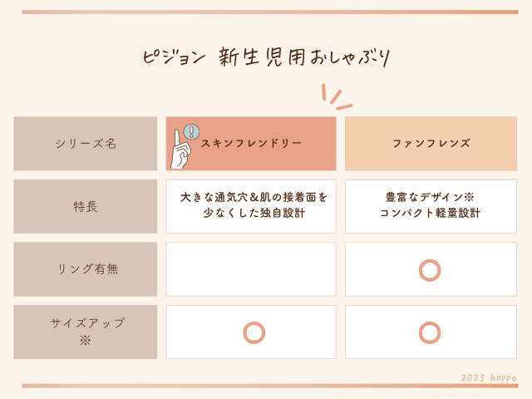Select the ファンフレンズ header cell

[x=431, y=144]
